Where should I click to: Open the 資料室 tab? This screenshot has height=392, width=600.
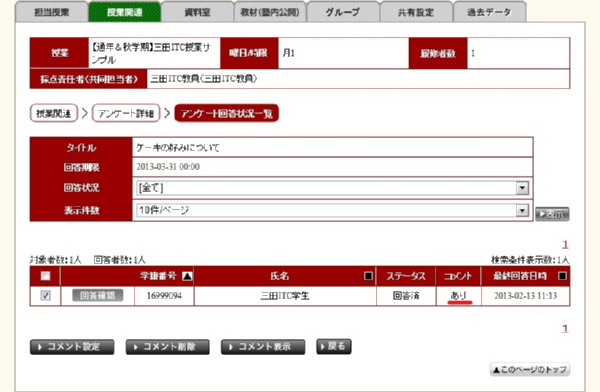(197, 12)
